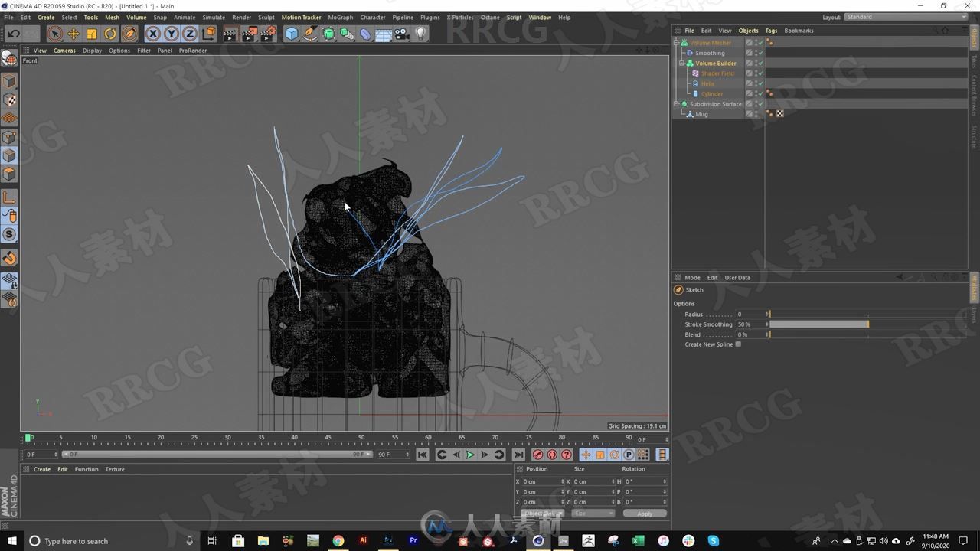Screen dimensions: 980x551
Task: Open the Motion Tracker menu
Action: pos(301,17)
